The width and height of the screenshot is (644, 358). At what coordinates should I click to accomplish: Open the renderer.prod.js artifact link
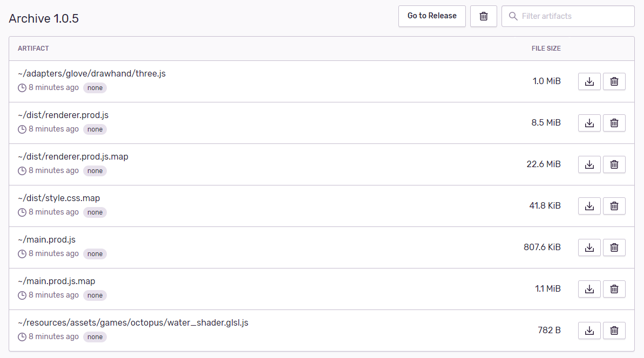(63, 115)
